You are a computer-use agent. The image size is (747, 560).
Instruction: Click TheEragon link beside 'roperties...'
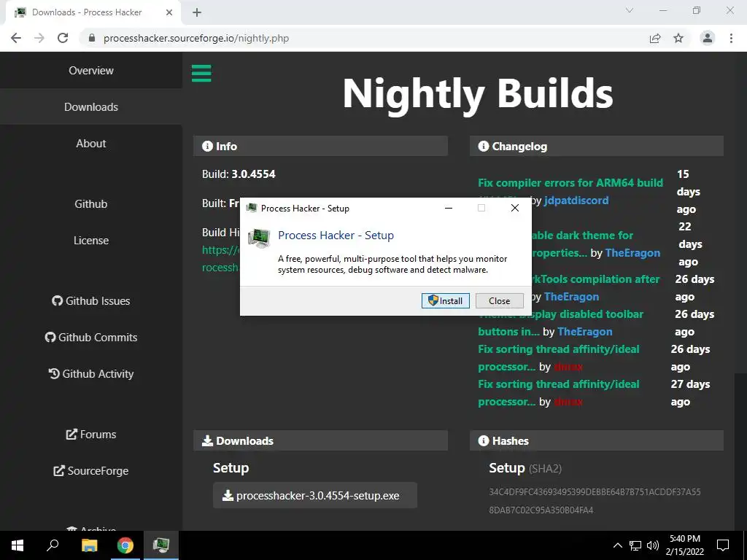coord(632,253)
